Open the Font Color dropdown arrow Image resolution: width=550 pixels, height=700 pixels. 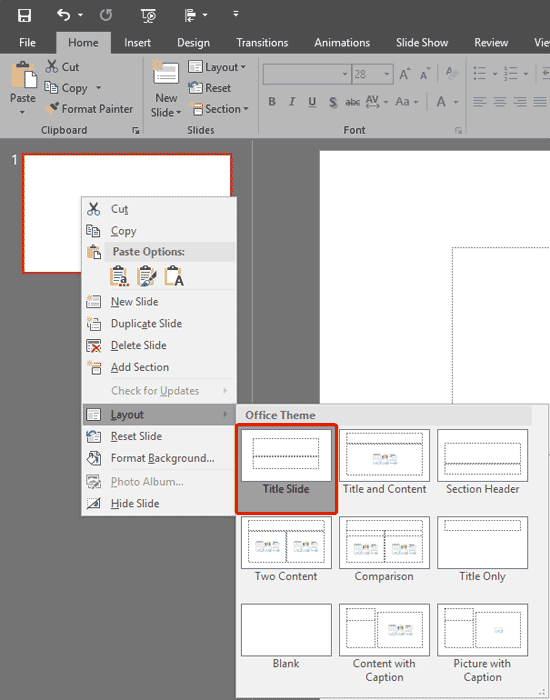[x=456, y=102]
